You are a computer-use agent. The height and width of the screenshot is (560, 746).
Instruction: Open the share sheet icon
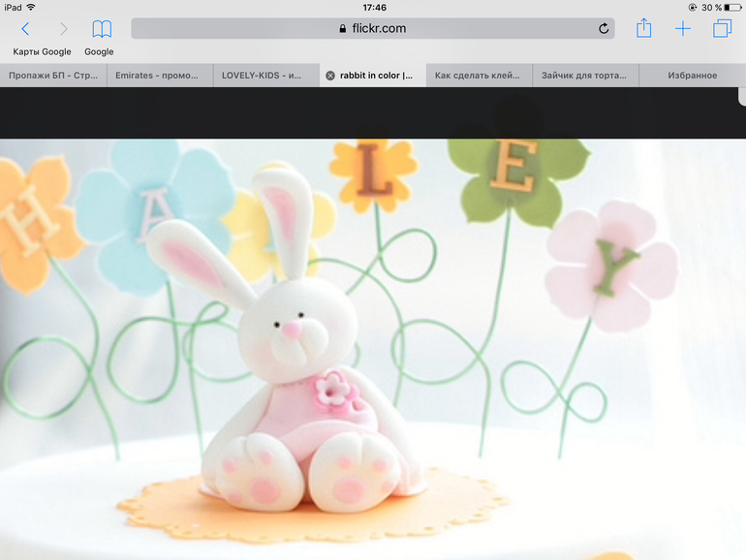[643, 28]
